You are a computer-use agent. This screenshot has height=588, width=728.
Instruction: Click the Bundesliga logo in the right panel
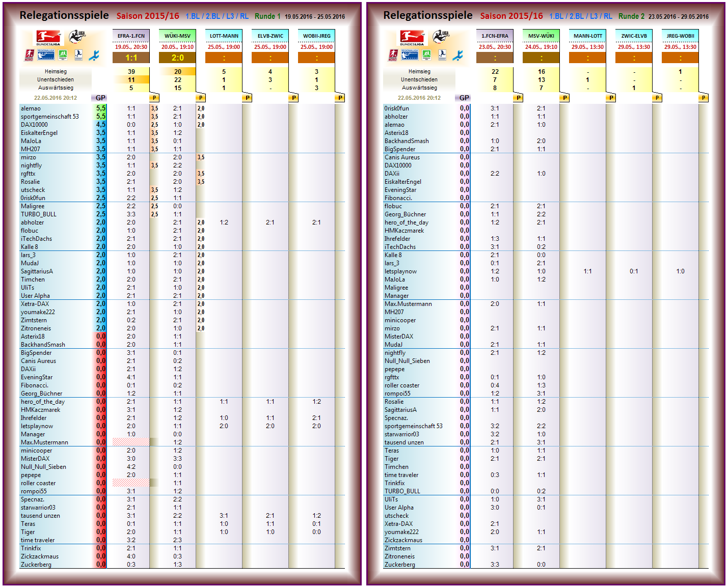coord(413,37)
